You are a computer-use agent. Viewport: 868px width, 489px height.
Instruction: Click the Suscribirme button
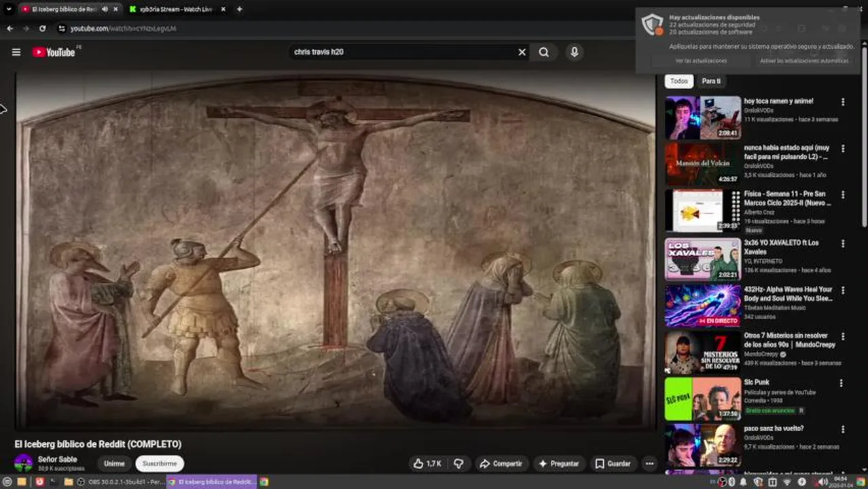pos(160,464)
